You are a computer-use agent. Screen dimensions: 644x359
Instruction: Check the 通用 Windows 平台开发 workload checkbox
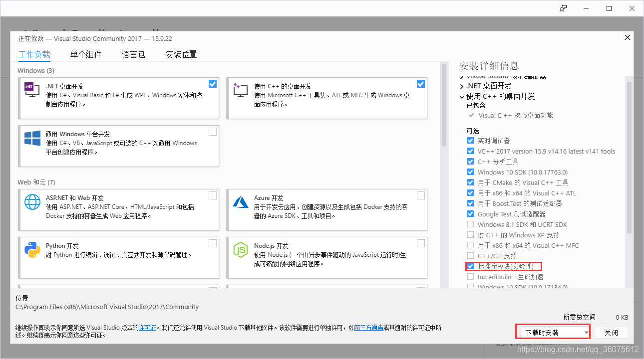pyautogui.click(x=213, y=132)
